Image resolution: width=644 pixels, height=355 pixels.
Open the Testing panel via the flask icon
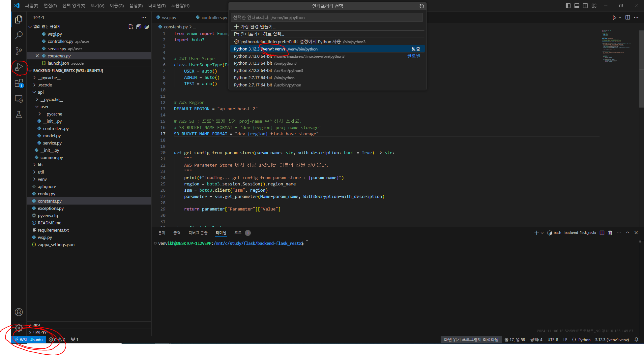[x=19, y=114]
